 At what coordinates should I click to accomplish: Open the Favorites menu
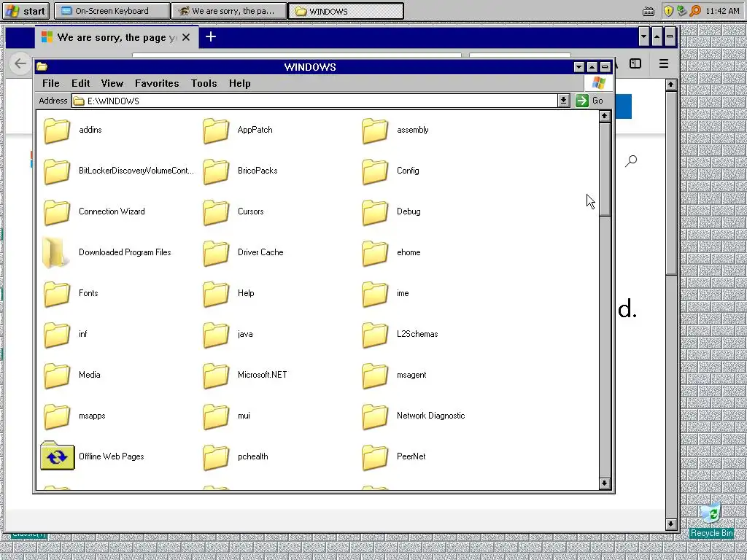pos(157,83)
